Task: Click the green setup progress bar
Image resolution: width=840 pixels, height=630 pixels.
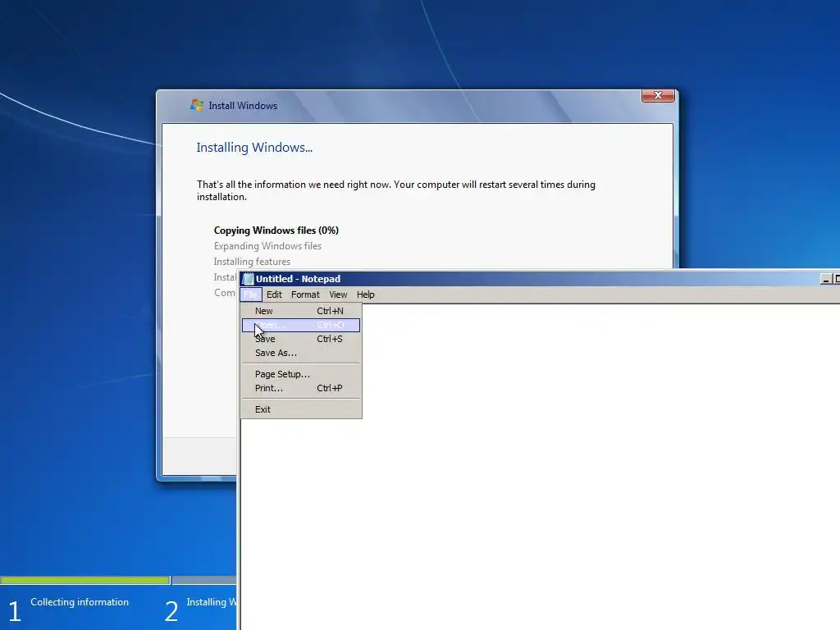Action: 84,580
